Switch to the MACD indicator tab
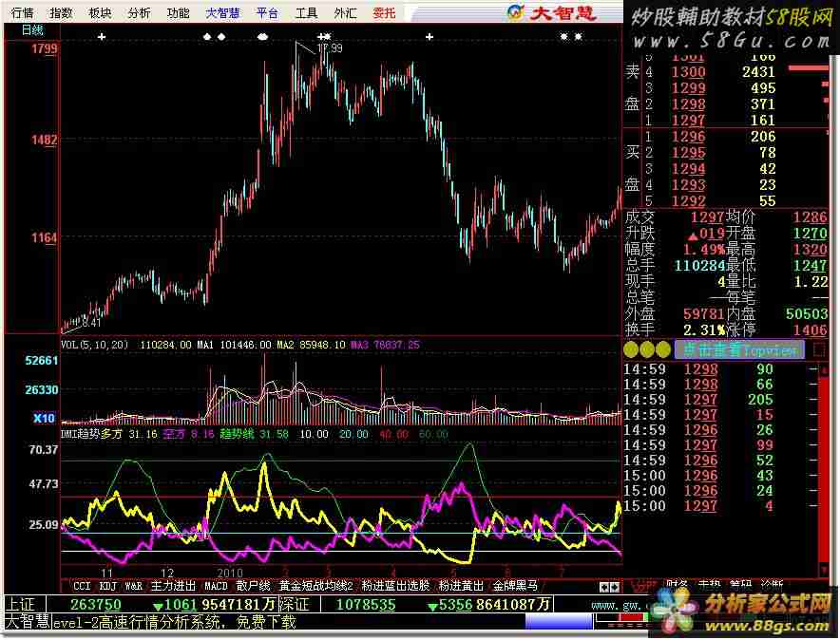 coord(216,586)
